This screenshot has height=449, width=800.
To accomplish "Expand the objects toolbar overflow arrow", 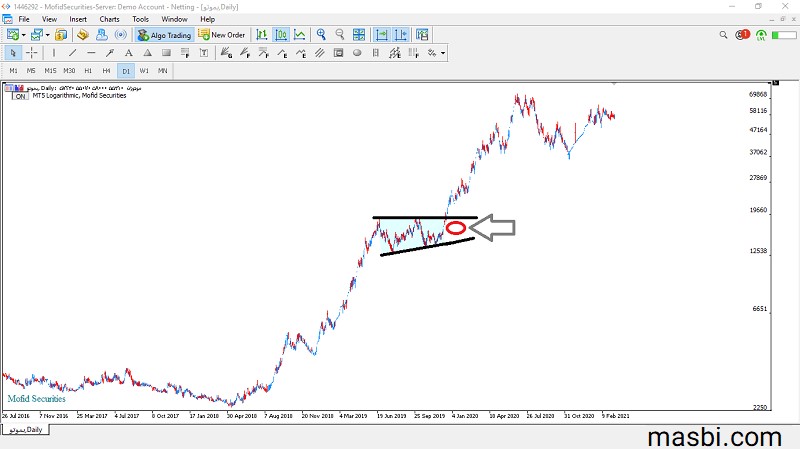I will coord(443,53).
